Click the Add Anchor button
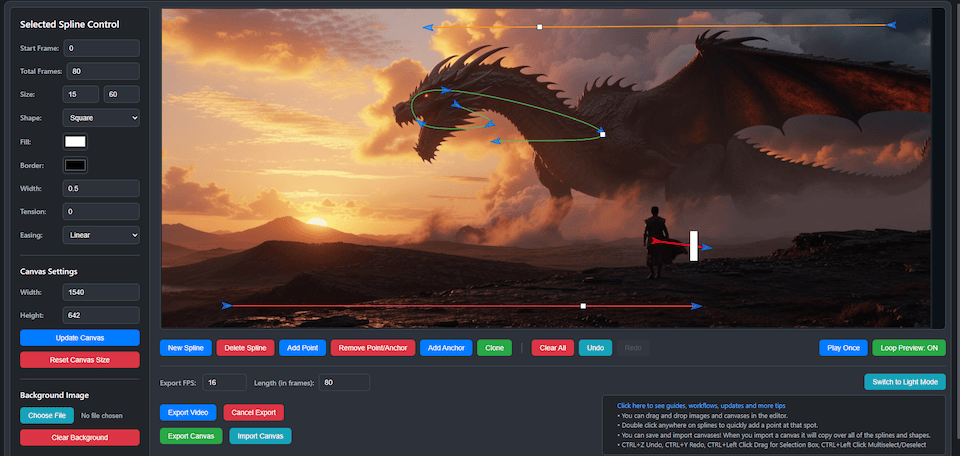Viewport: 960px width, 456px height. (446, 348)
